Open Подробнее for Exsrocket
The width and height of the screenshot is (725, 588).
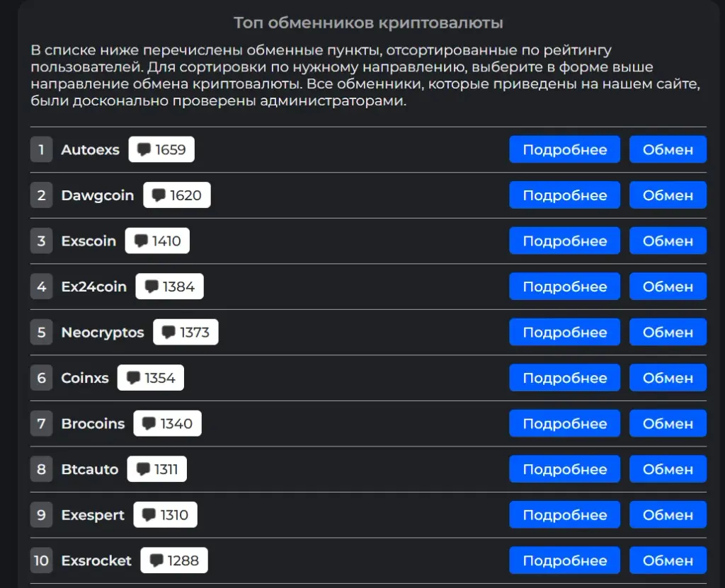coord(564,560)
